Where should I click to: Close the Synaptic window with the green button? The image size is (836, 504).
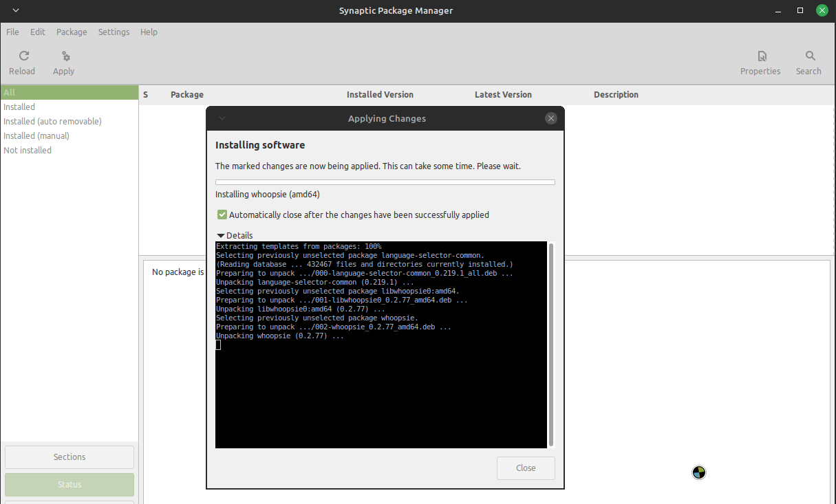point(822,10)
